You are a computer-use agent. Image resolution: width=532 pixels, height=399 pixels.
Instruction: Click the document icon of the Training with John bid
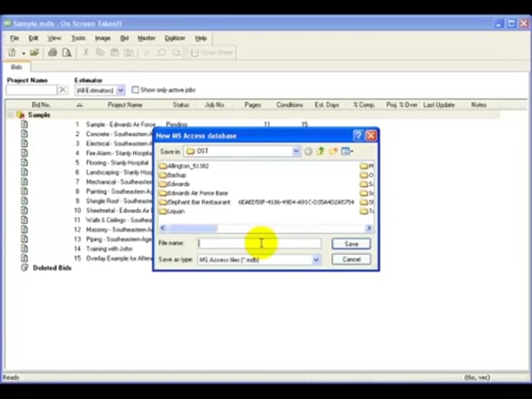pos(25,249)
